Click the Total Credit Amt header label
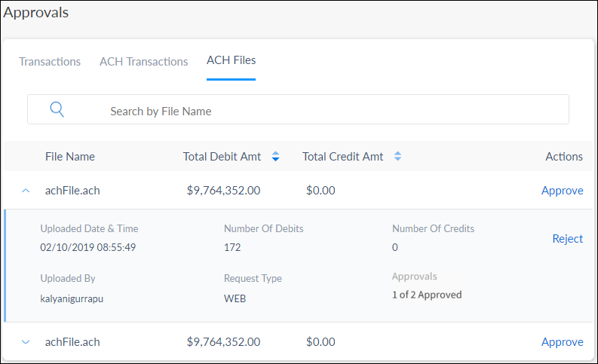The height and width of the screenshot is (364, 598). (342, 157)
